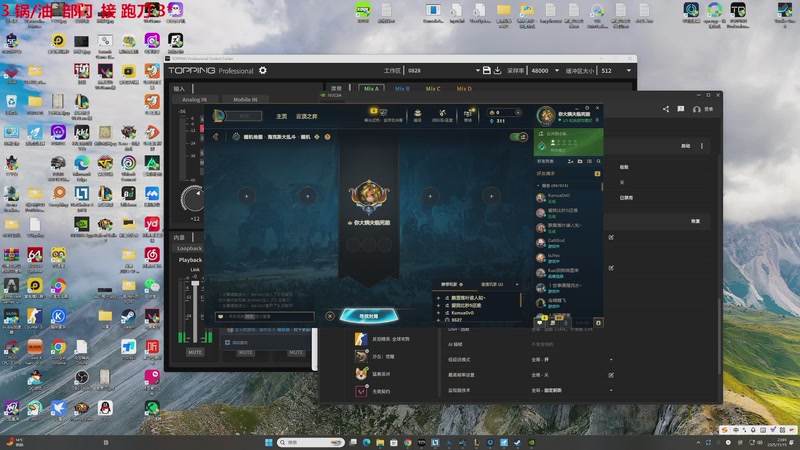
Task: Edit the 最高帧率设置 setting in NVIDIA app
Action: 611,375
